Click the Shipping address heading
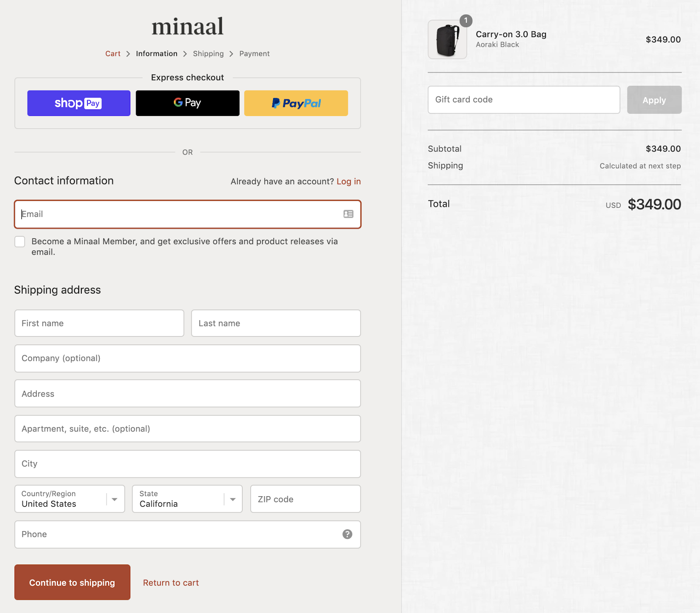The width and height of the screenshot is (700, 613). click(x=57, y=290)
